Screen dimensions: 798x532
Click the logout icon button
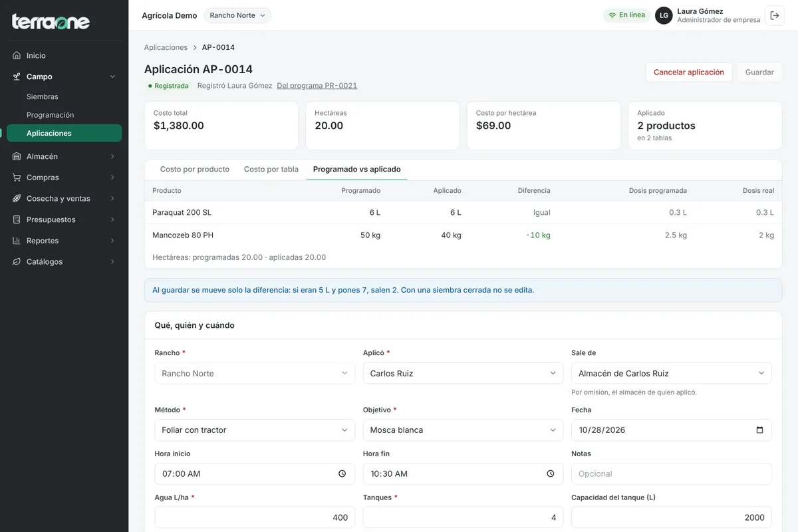[x=775, y=15]
